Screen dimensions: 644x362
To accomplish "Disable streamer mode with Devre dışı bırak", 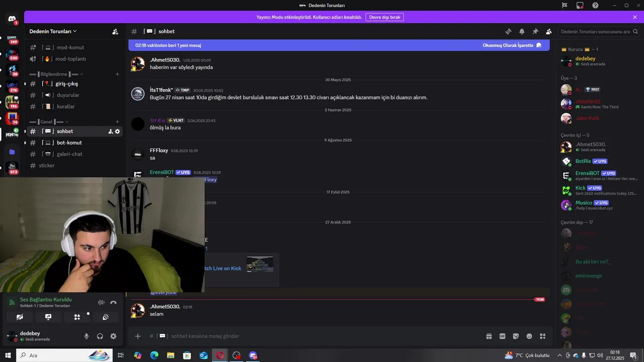I will tap(384, 17).
